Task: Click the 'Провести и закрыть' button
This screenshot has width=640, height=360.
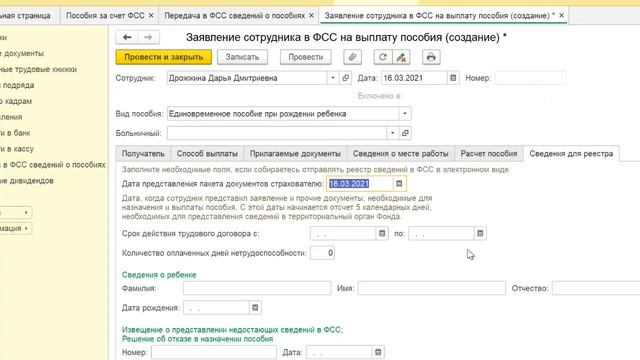Action: 164,57
